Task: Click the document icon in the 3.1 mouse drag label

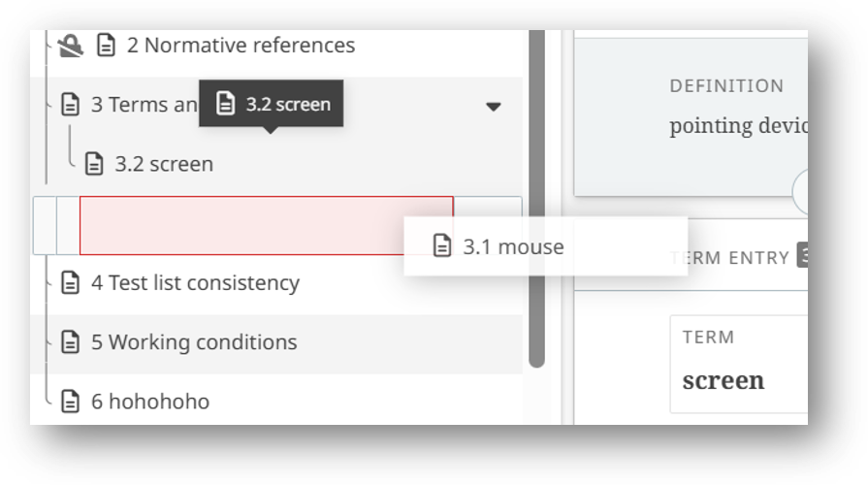Action: coord(442,246)
